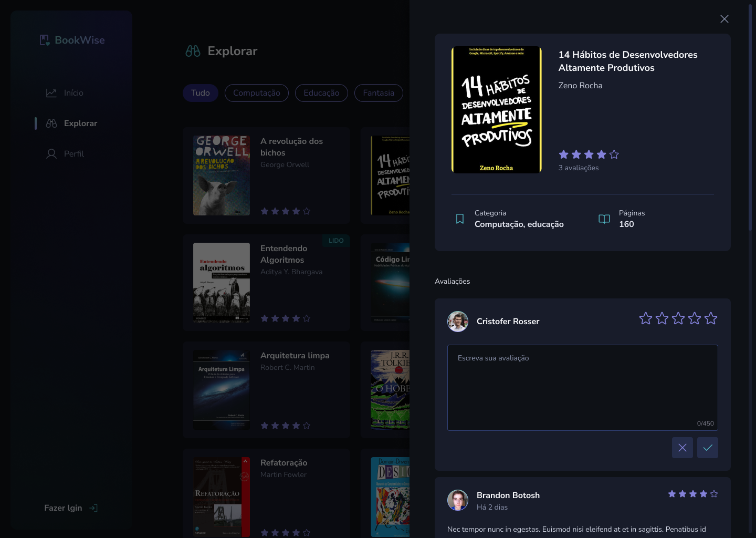The image size is (756, 538).
Task: Rate the book three stars in review form
Action: click(678, 318)
